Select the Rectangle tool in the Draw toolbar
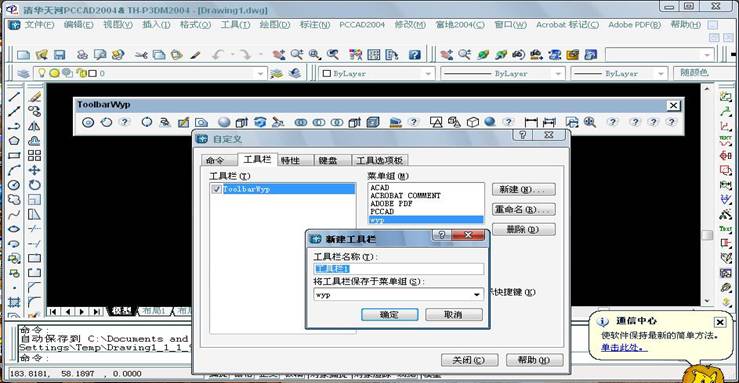 tap(14, 155)
